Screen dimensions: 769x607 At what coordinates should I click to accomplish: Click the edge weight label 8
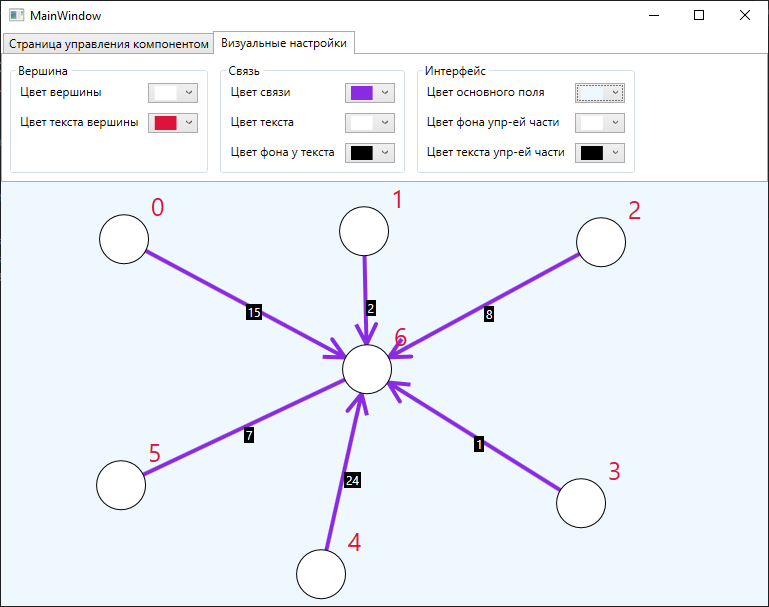coord(488,314)
